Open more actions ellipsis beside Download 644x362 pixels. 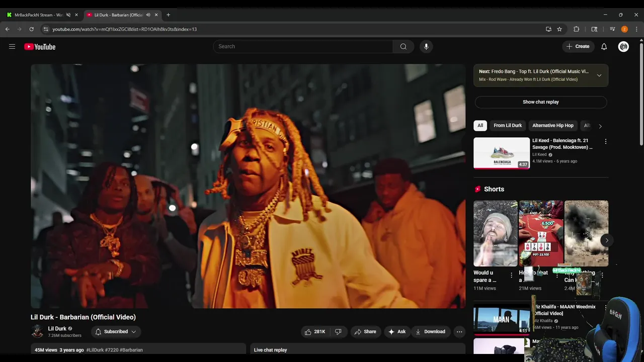coord(459,331)
